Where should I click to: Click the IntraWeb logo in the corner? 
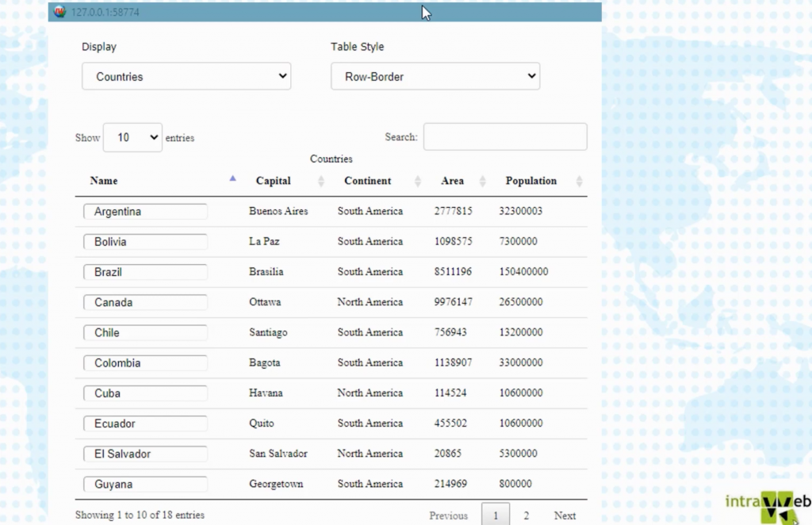coord(767,504)
